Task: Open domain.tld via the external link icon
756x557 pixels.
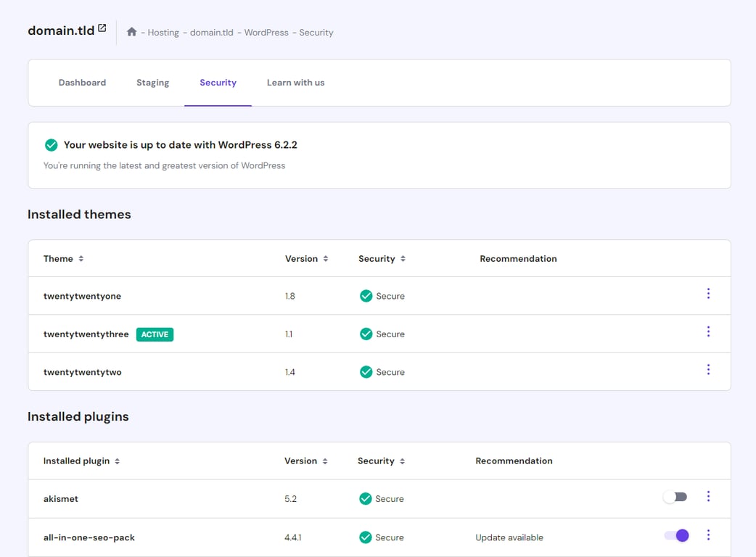Action: coord(102,27)
